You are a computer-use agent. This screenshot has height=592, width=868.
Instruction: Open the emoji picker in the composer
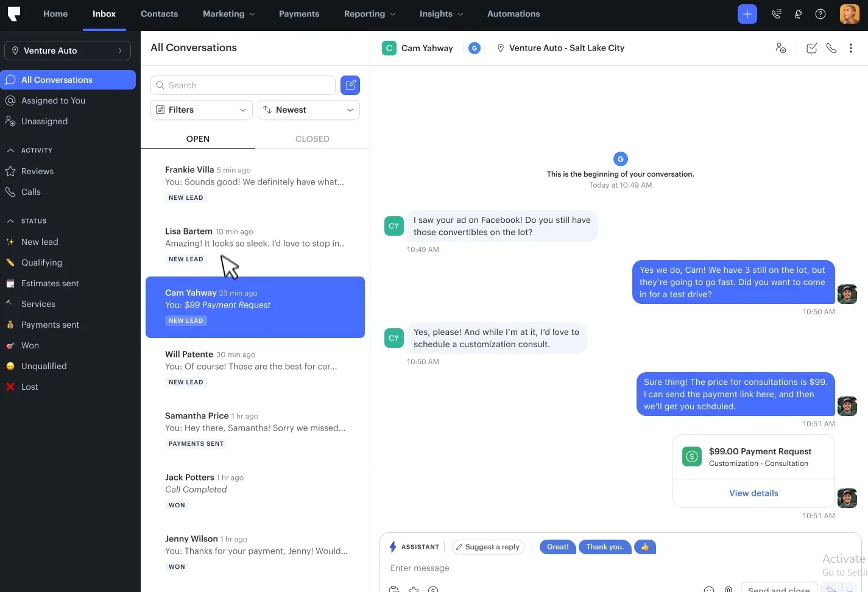[708, 588]
